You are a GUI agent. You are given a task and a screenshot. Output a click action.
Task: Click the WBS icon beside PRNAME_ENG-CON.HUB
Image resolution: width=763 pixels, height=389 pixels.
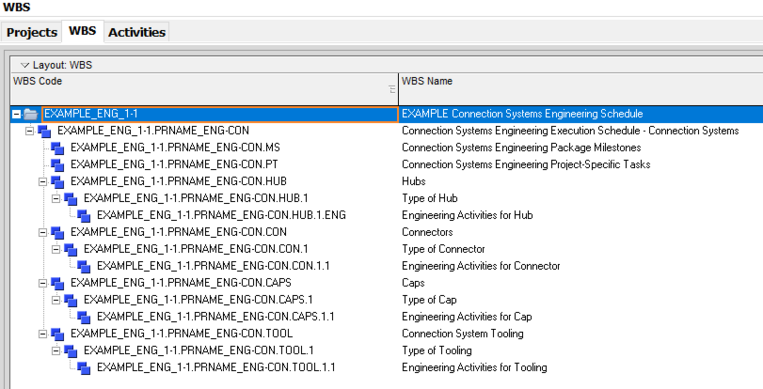(57, 182)
